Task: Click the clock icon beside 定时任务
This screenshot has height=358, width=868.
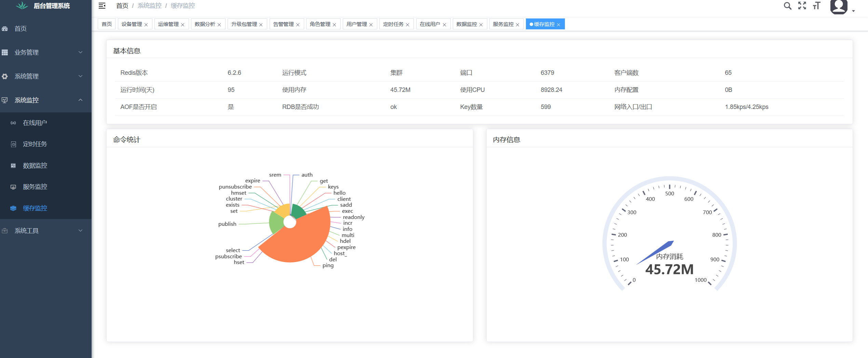Action: (13, 144)
